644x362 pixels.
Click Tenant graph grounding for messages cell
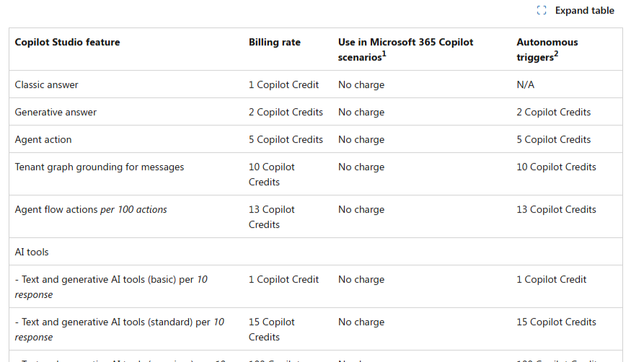100,167
